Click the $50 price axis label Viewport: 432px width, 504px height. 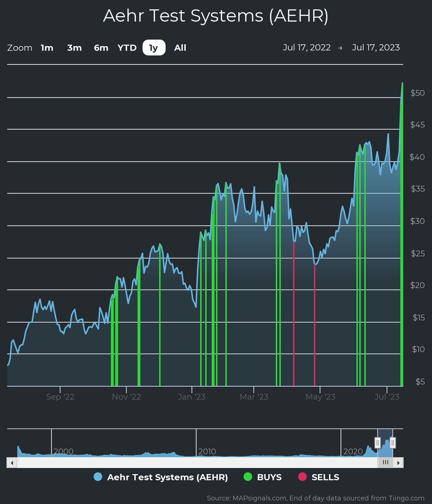pos(418,93)
